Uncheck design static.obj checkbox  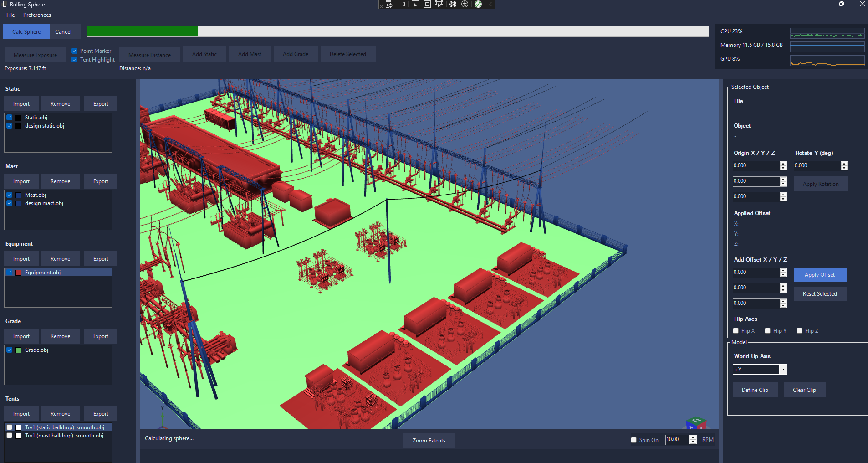tap(10, 126)
